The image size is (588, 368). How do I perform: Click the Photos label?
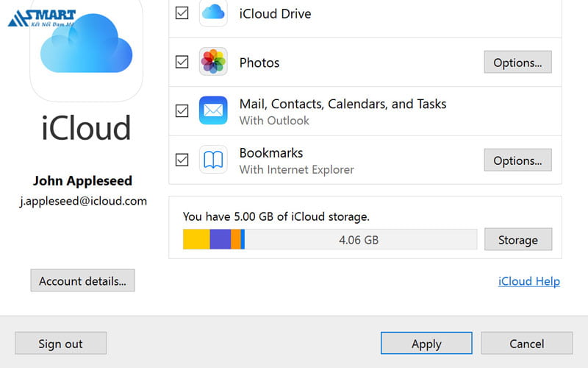tap(259, 63)
